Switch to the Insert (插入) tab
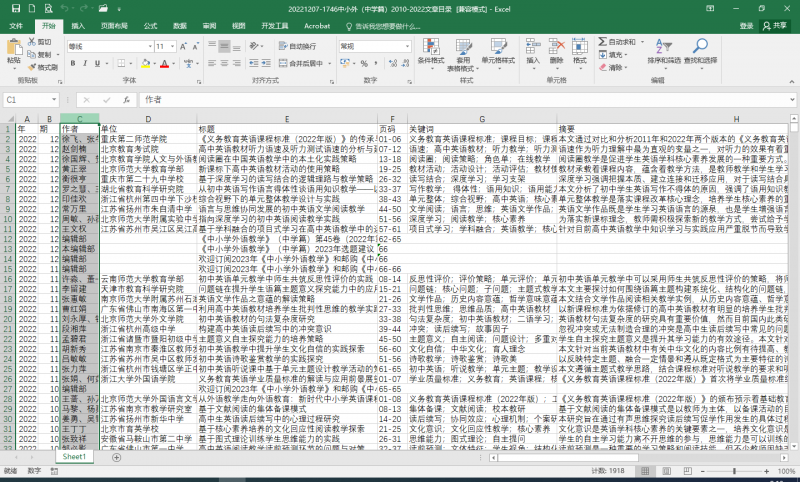The height and width of the screenshot is (482, 800). 78,26
